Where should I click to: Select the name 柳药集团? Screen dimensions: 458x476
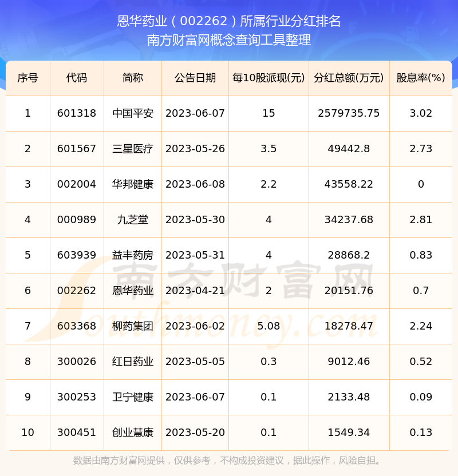[x=133, y=326]
